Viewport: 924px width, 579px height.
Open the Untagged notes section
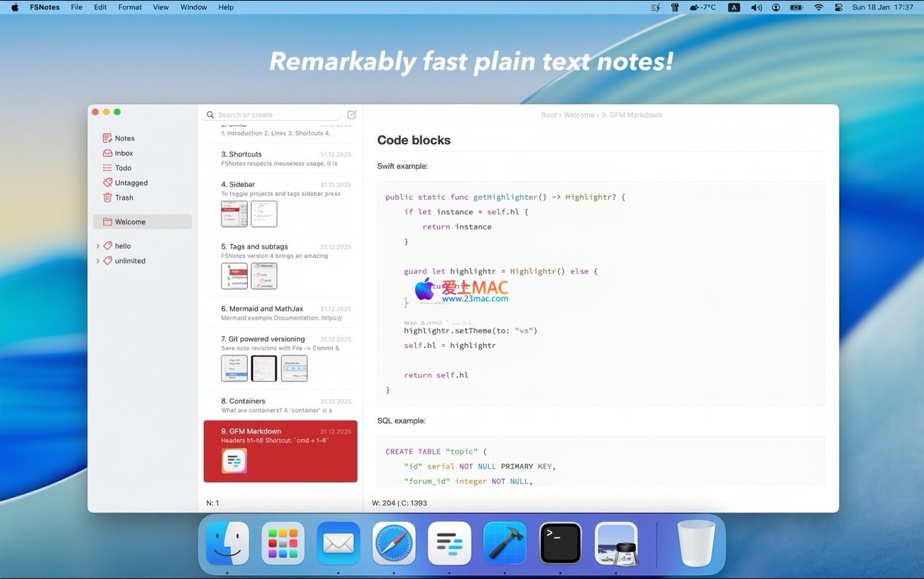[x=131, y=183]
